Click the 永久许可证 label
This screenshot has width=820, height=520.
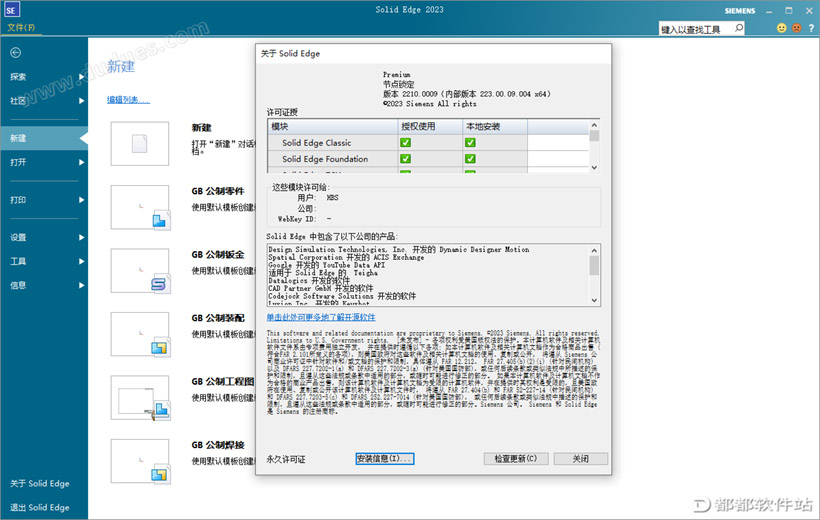pos(286,459)
